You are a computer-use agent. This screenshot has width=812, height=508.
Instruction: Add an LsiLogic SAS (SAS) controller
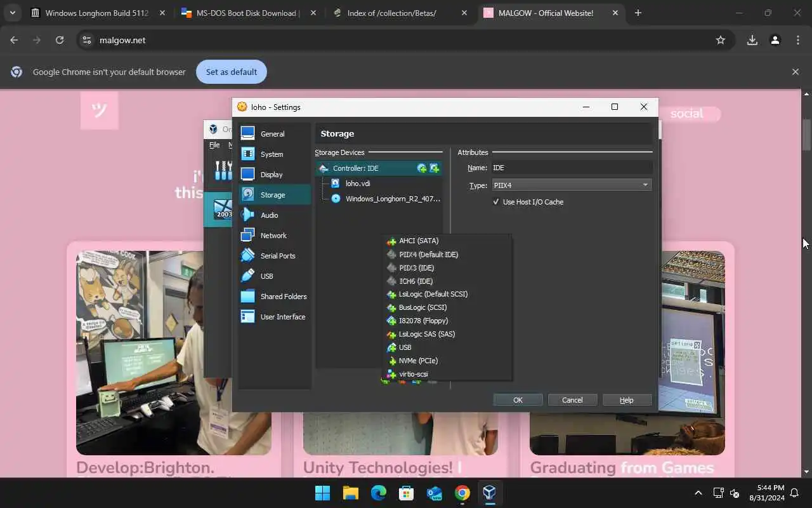tap(447, 334)
